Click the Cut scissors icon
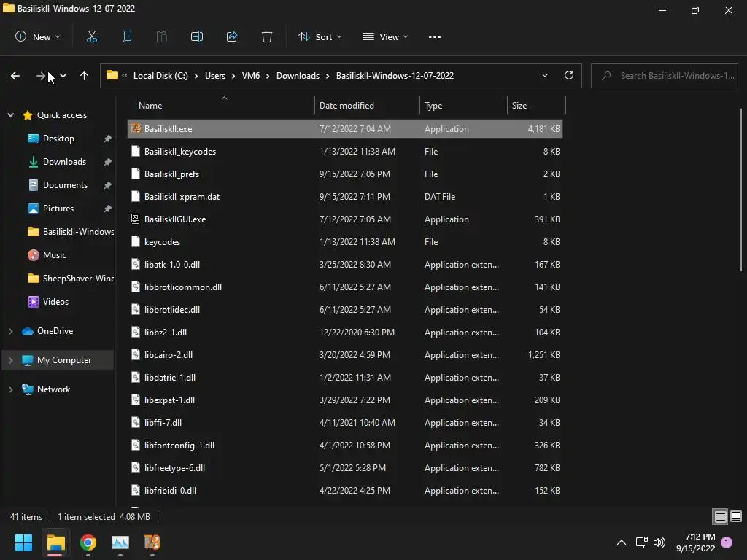747x560 pixels. click(91, 36)
